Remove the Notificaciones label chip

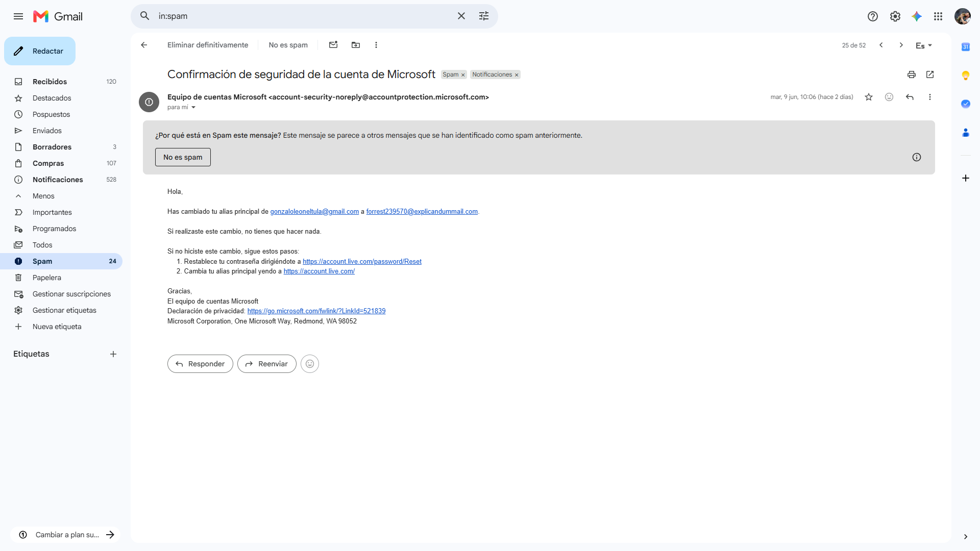point(517,75)
